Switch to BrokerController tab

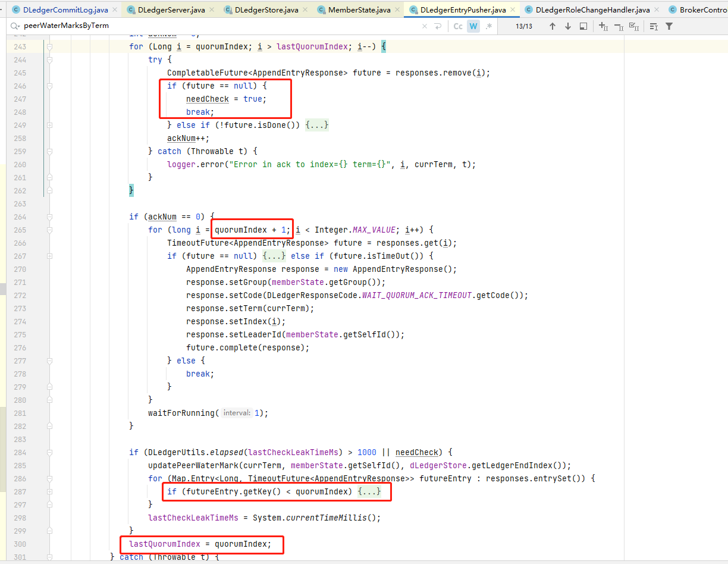pos(697,10)
